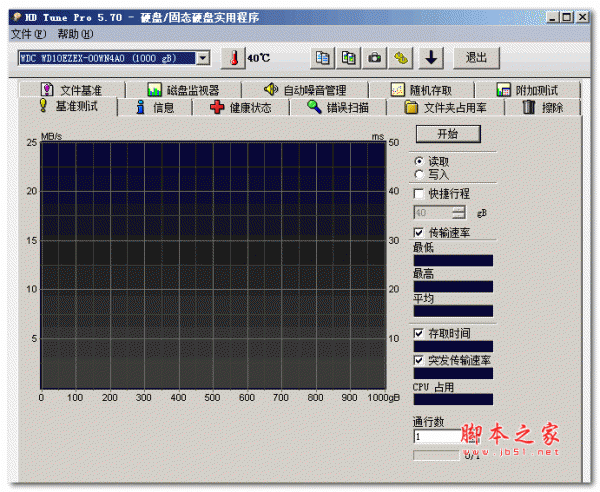Image resolution: width=600 pixels, height=492 pixels.
Task: Switch to the 磁盘监视器 tab
Action: pos(183,90)
